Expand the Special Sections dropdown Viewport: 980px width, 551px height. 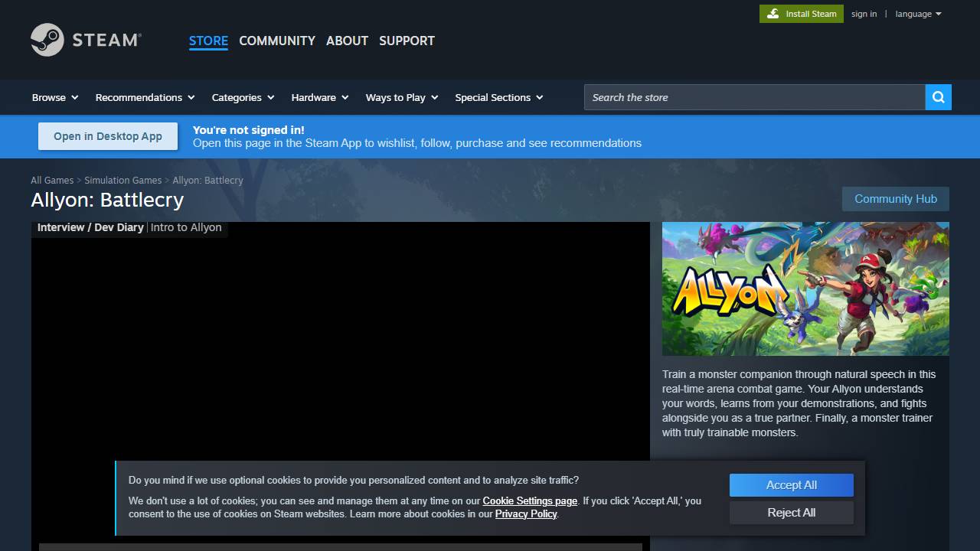coord(499,97)
